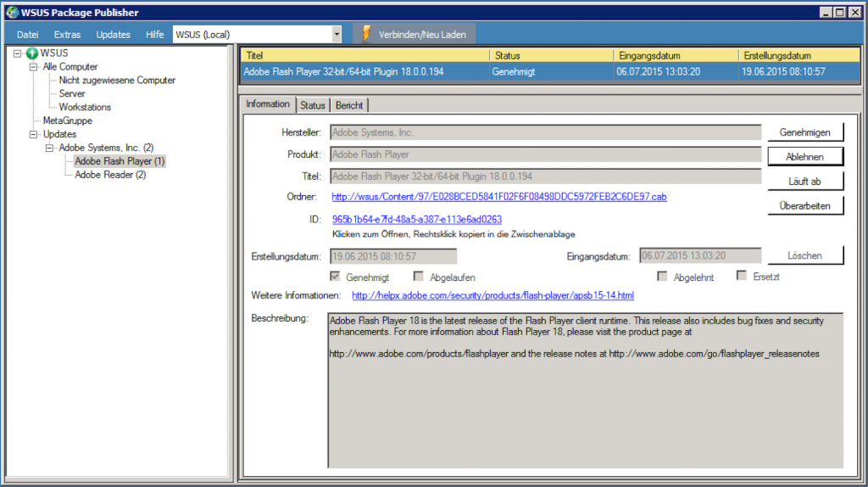Viewport: 868px width, 487px height.
Task: Select Adobe Systems, Inc. (2) tree label
Action: (x=106, y=148)
